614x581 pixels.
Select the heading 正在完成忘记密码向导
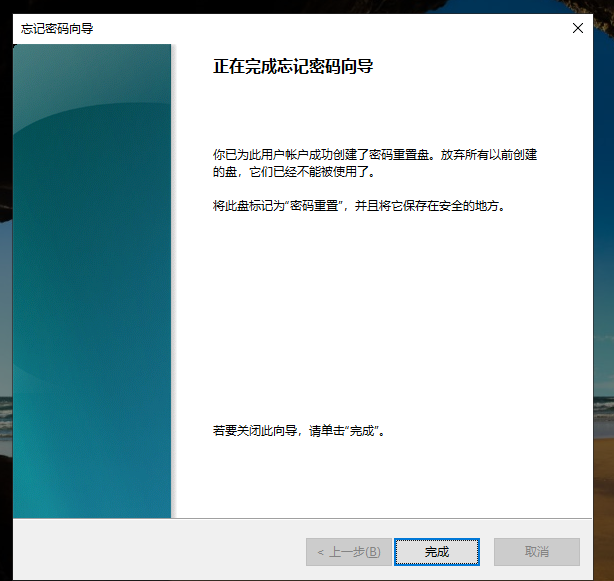(x=293, y=66)
